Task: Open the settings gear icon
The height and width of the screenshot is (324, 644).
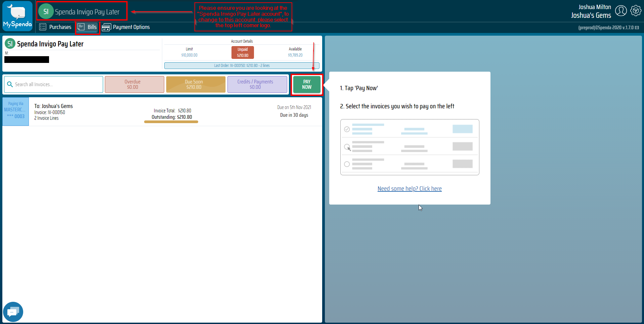Action: click(636, 11)
